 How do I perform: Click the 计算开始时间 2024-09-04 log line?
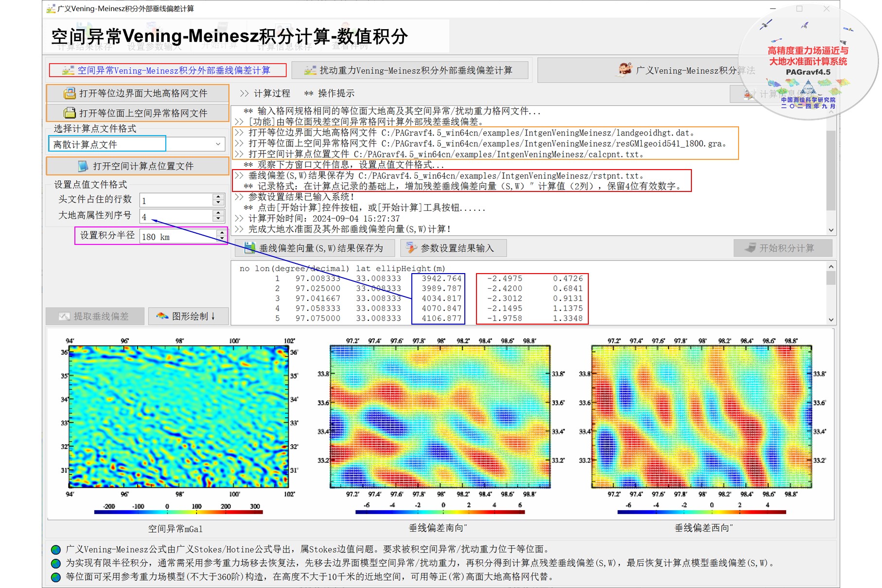coord(317,218)
